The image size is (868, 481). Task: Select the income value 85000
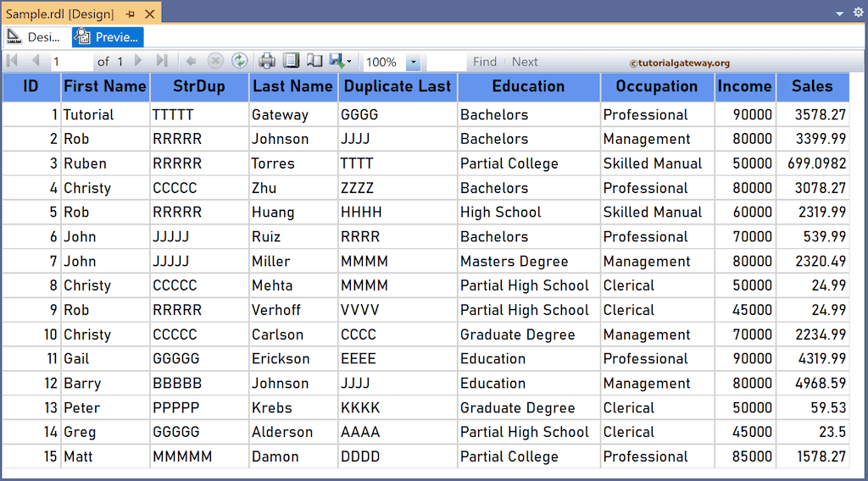(x=745, y=456)
